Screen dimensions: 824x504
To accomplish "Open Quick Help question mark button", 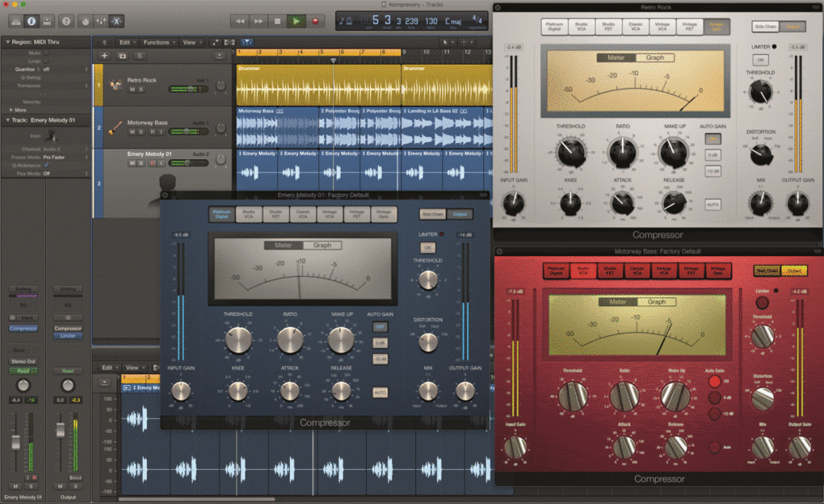I will (x=66, y=21).
